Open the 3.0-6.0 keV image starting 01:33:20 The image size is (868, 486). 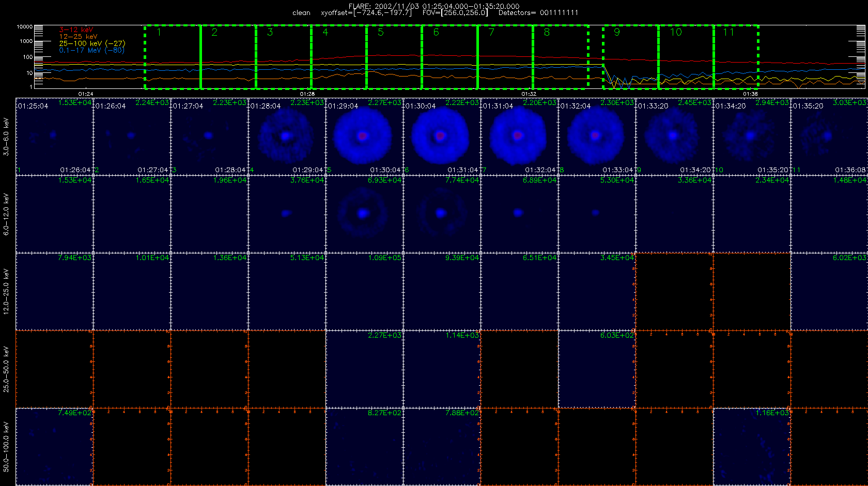point(674,136)
